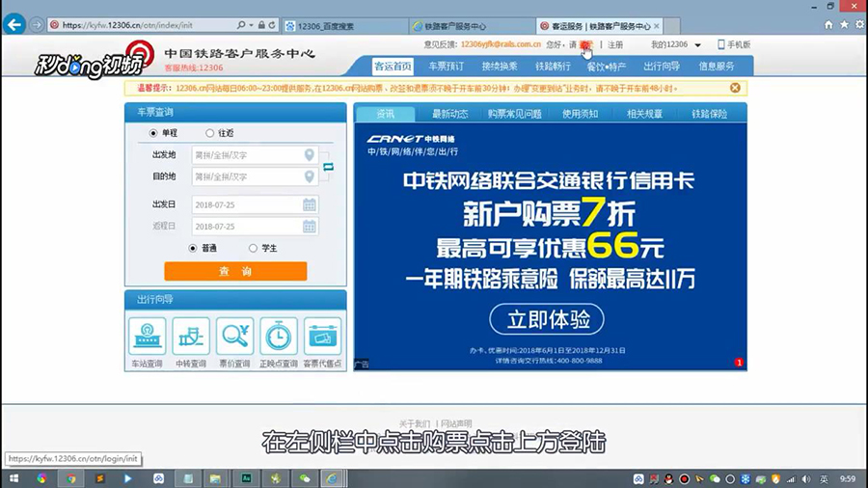Screen dimensions: 868x488
Task: Open 客运首页 navigation tab
Action: click(393, 67)
